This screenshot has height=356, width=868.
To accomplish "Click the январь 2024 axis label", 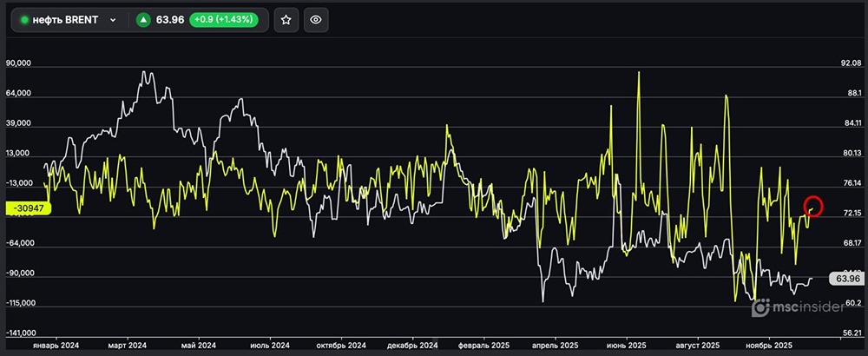I will pos(56,344).
